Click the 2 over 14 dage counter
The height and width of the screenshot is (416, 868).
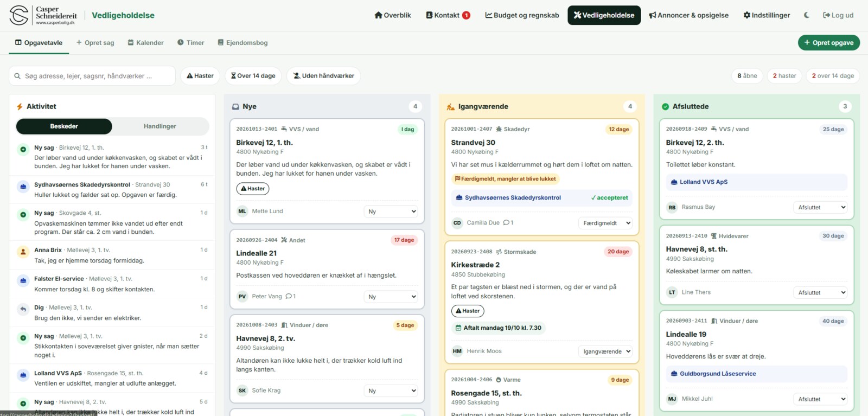pyautogui.click(x=833, y=76)
